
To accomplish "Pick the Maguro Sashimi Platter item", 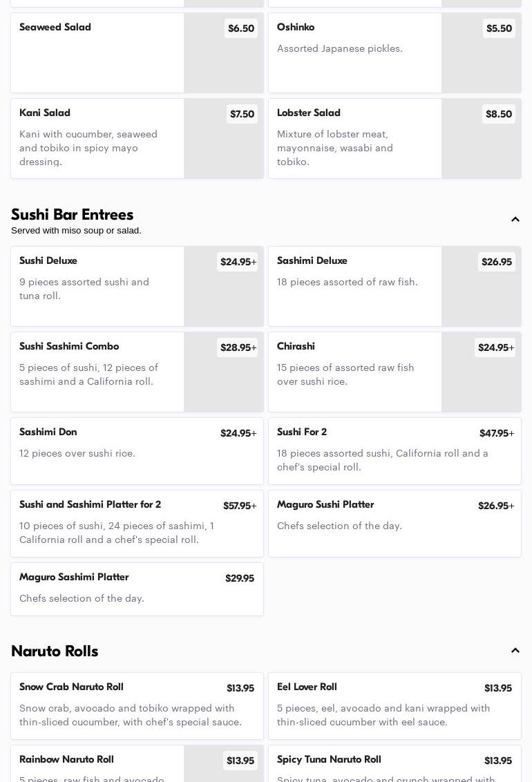I will pos(137,589).
